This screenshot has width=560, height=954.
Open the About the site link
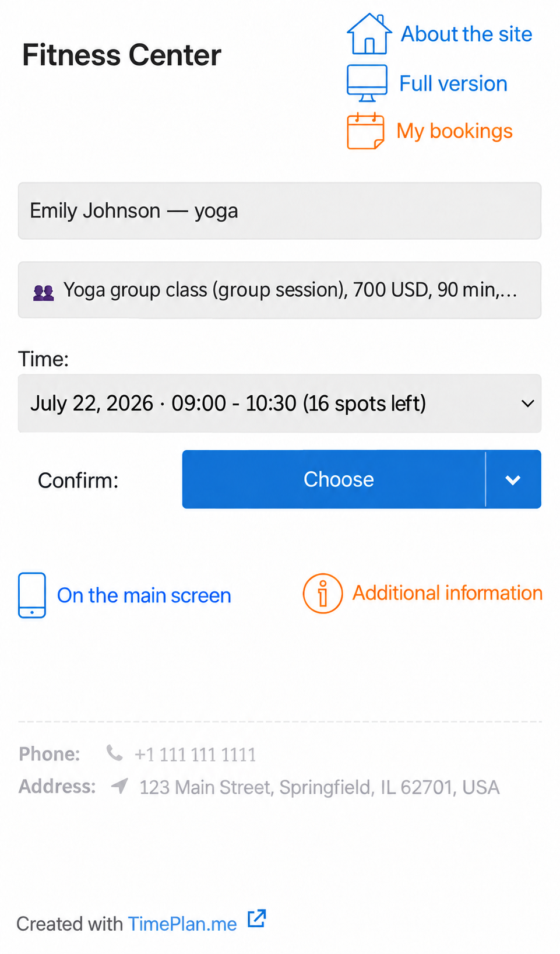pos(466,34)
